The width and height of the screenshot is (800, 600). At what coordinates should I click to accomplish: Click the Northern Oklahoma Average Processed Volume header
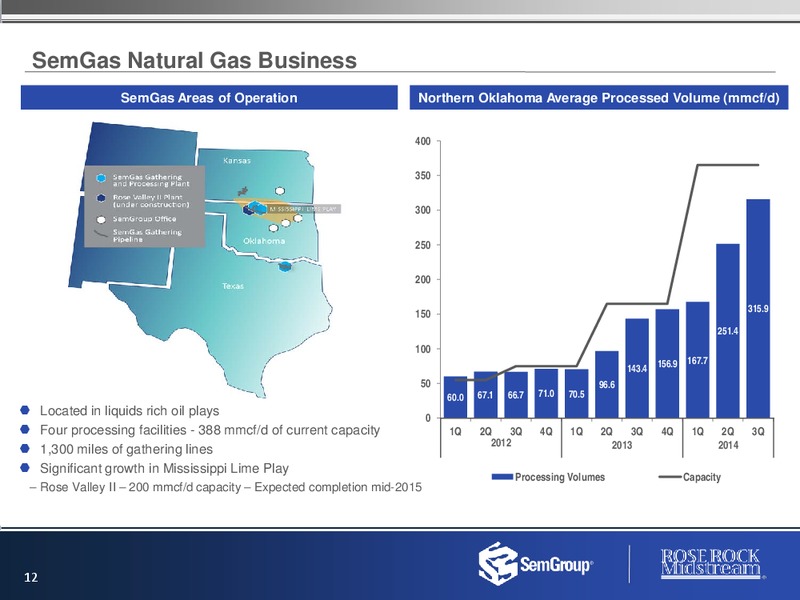click(599, 97)
